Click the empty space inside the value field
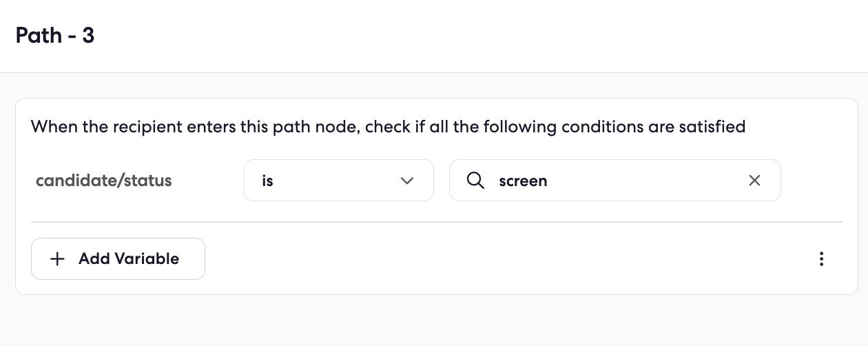Image resolution: width=868 pixels, height=346 pixels. point(648,181)
